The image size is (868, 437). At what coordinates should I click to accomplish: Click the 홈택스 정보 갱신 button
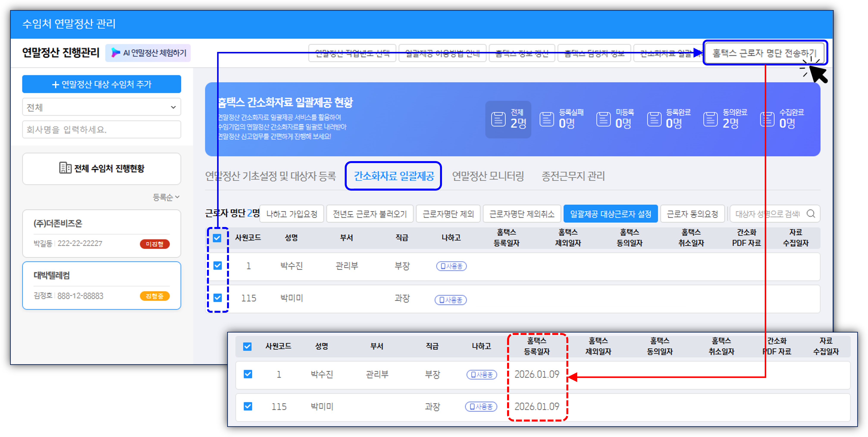(522, 53)
